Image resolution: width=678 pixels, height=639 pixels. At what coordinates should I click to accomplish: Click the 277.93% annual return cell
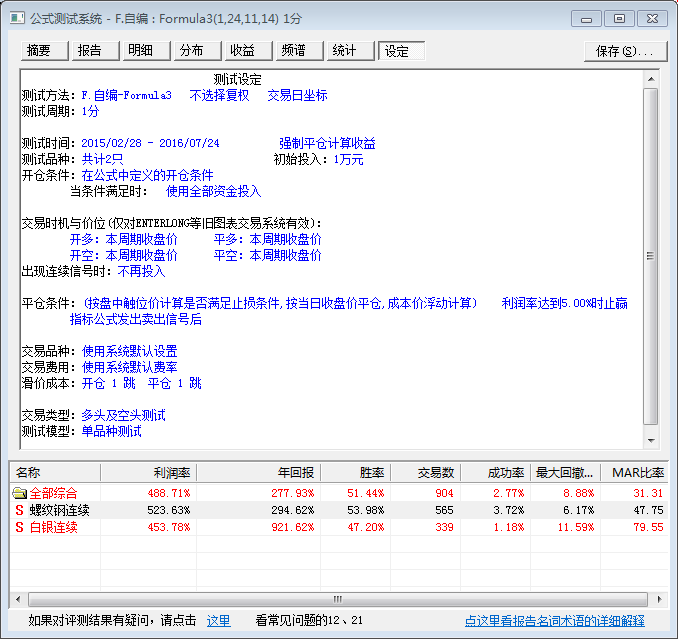(293, 493)
